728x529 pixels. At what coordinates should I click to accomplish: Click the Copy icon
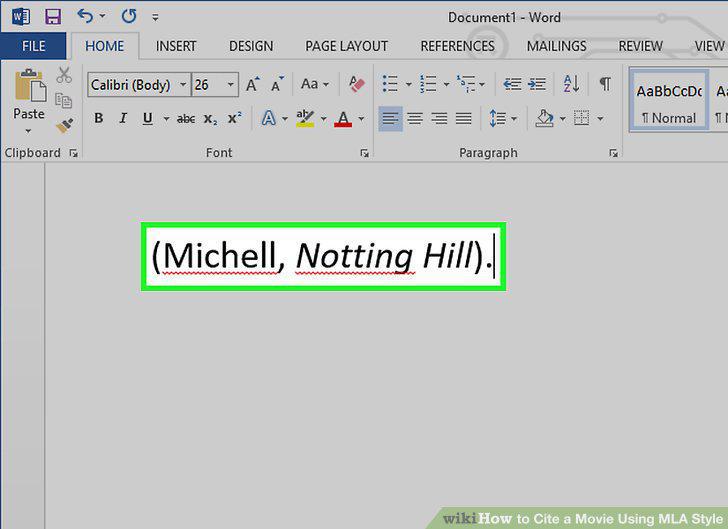click(64, 100)
